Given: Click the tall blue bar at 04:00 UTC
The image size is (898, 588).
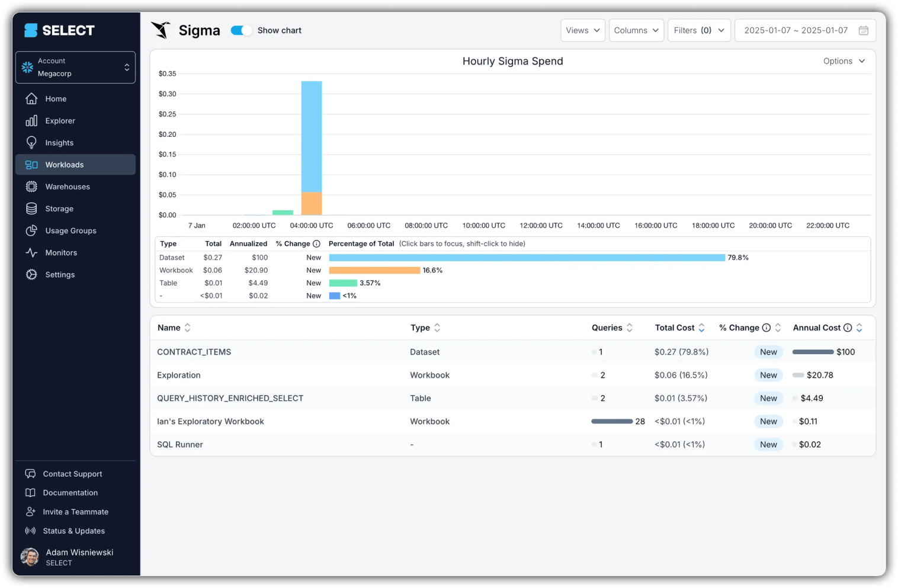Looking at the screenshot, I should pyautogui.click(x=312, y=136).
